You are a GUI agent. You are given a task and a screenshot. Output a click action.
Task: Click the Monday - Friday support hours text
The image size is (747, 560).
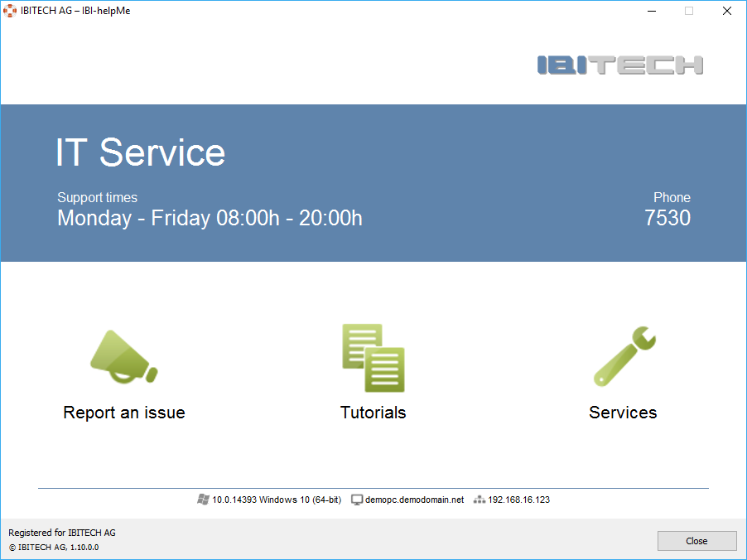pyautogui.click(x=210, y=218)
